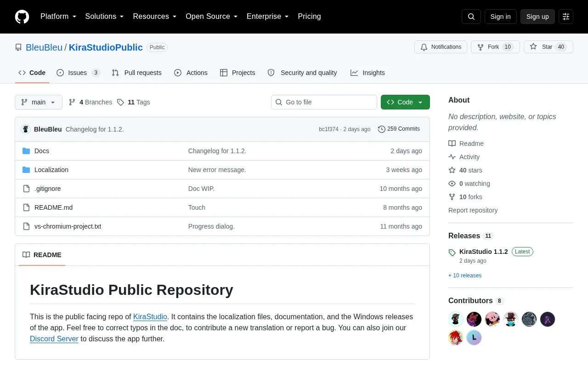Expand the Platform menu

58,17
